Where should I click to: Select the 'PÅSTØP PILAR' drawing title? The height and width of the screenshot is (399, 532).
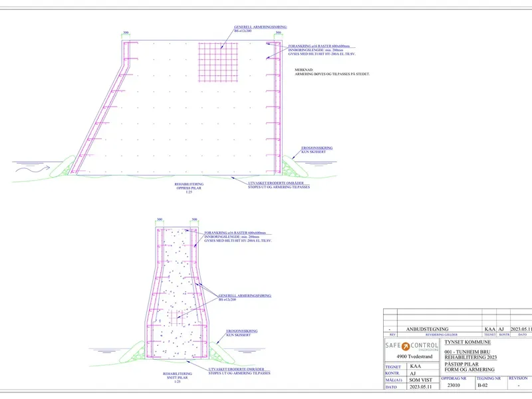click(462, 364)
